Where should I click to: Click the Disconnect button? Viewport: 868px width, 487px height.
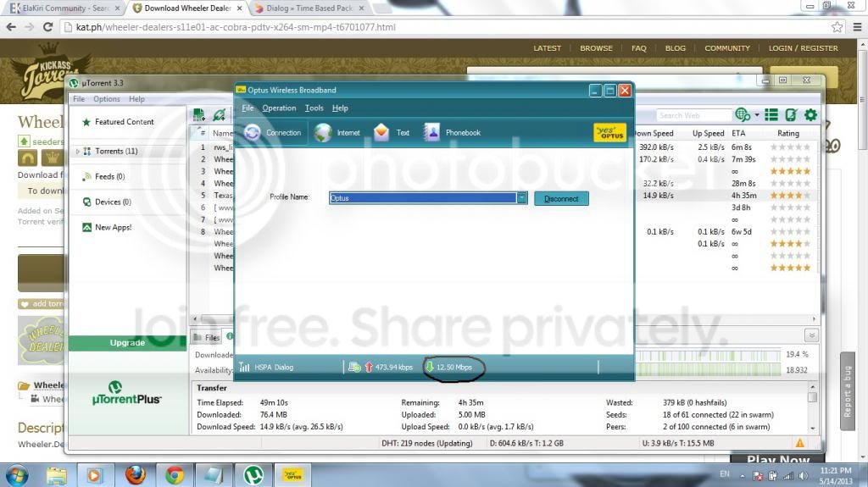[561, 199]
